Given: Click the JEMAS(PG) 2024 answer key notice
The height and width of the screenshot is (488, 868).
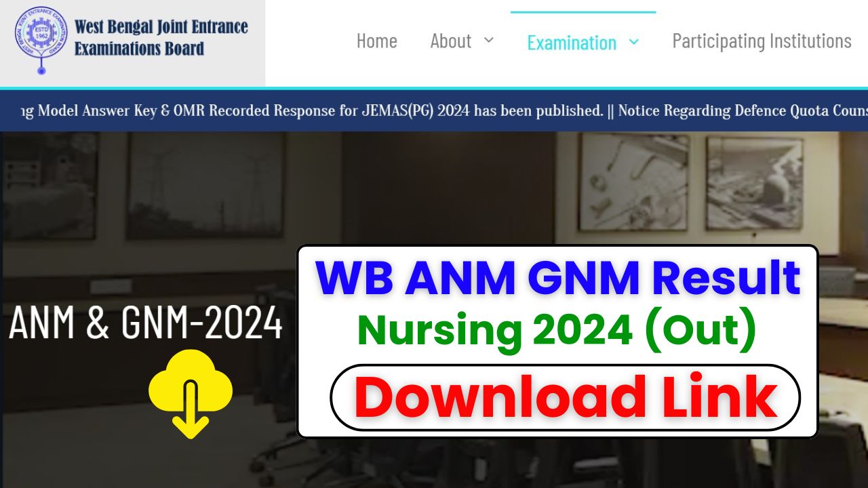Looking at the screenshot, I should [312, 111].
